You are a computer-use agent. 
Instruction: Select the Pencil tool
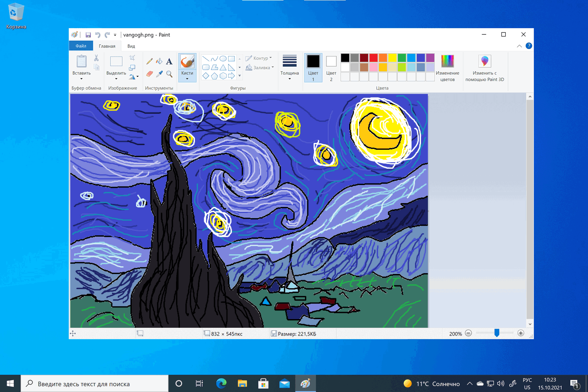149,61
